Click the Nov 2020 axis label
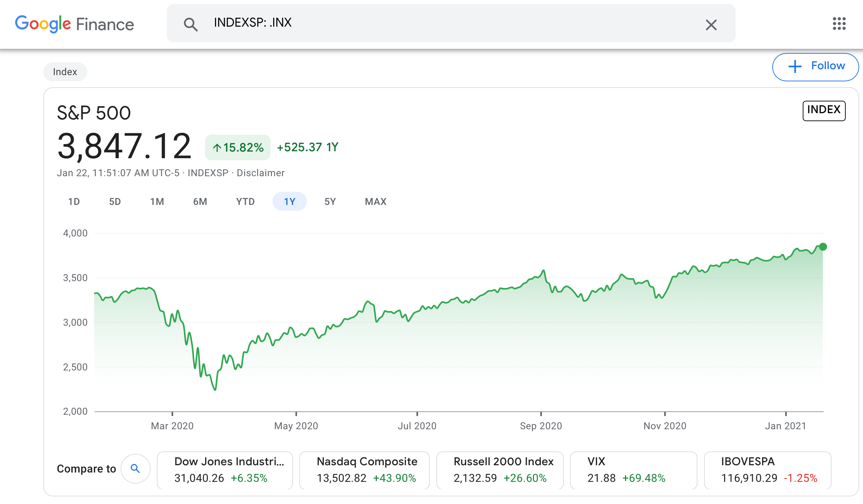This screenshot has width=863, height=504. click(665, 426)
